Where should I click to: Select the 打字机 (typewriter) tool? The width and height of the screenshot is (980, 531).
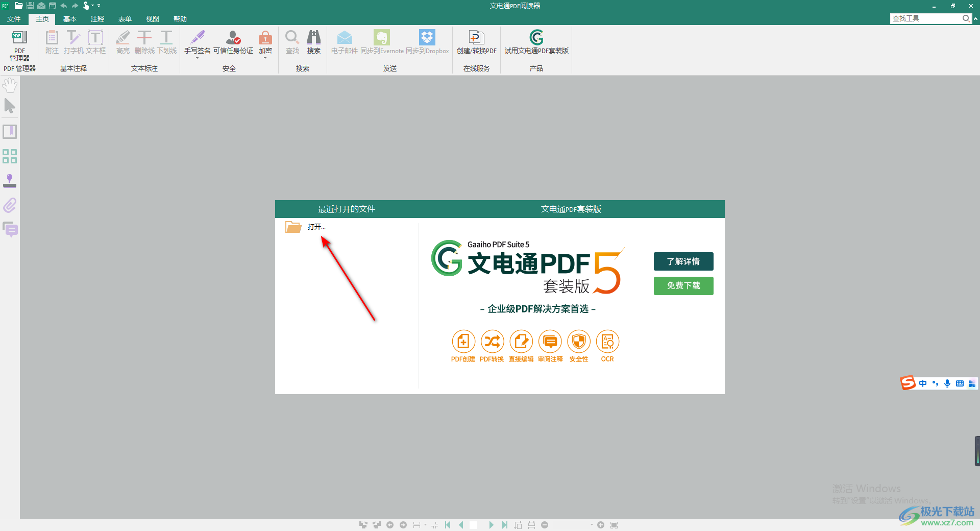coord(73,42)
